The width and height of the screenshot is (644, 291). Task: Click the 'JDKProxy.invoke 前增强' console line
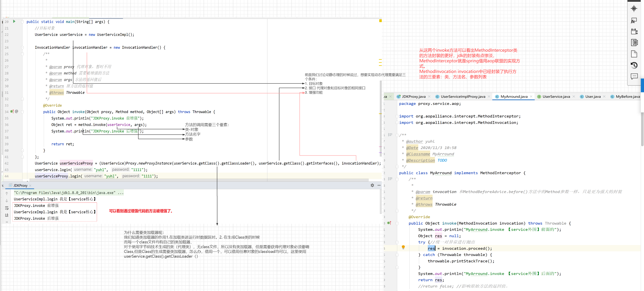click(x=36, y=206)
